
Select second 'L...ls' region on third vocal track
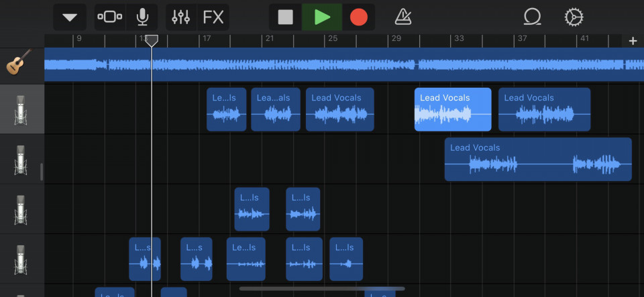pos(303,209)
